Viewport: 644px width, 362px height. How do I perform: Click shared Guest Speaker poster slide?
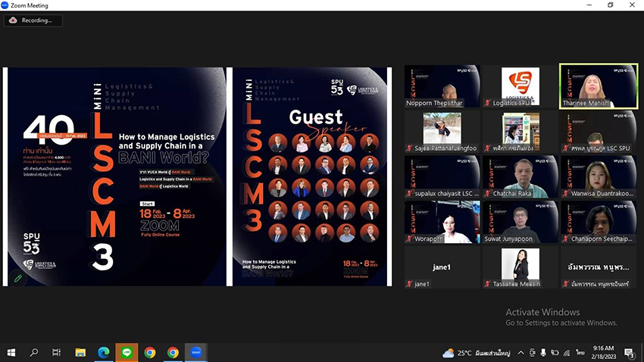[310, 176]
